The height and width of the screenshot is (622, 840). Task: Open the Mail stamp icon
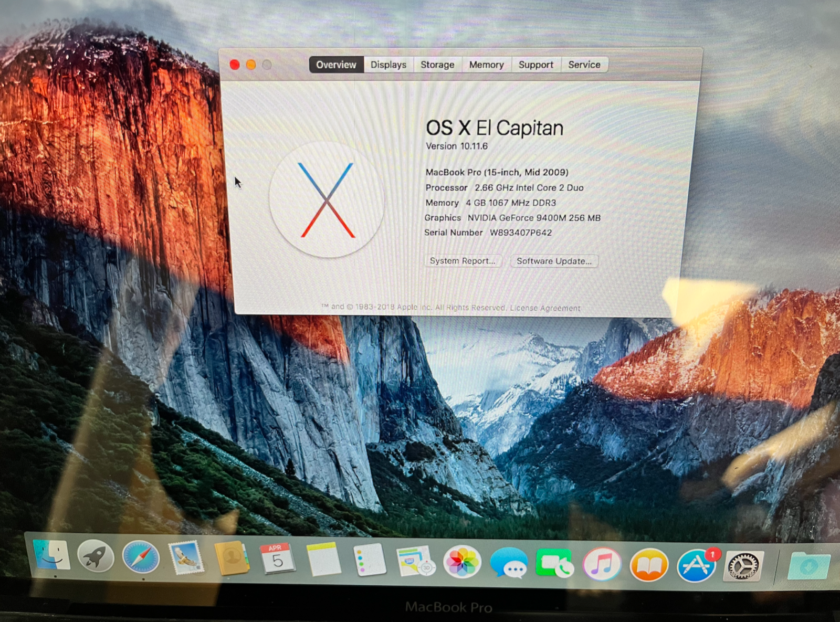coord(186,558)
